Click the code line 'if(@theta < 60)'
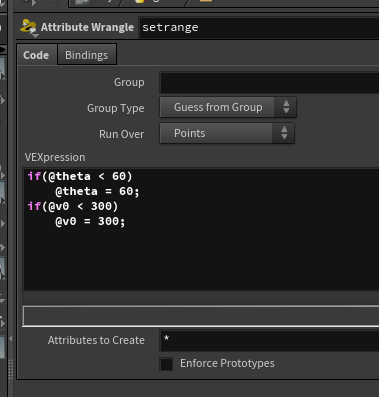Image resolution: width=379 pixels, height=397 pixels. tap(80, 176)
